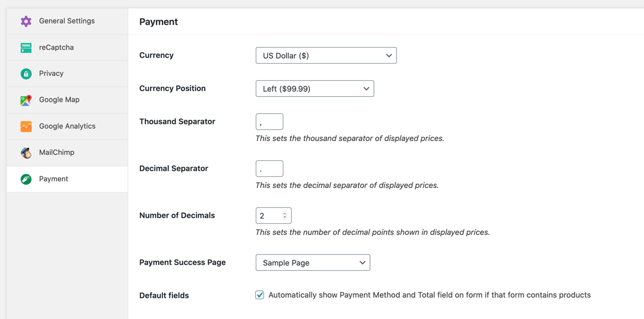Viewport: 644px width, 319px height.
Task: Open the Payment Success Page dropdown
Action: point(313,263)
